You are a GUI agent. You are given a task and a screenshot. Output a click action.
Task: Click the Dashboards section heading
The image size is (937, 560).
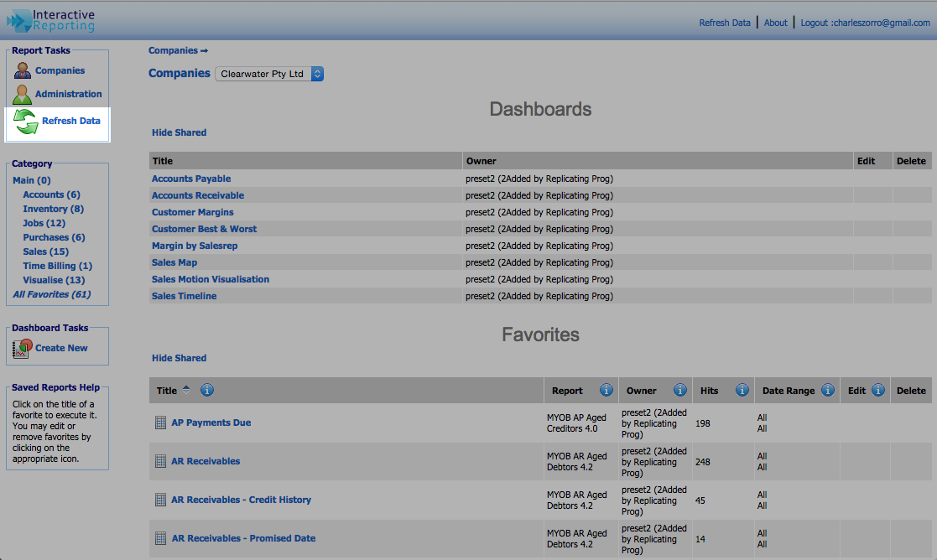tap(541, 109)
